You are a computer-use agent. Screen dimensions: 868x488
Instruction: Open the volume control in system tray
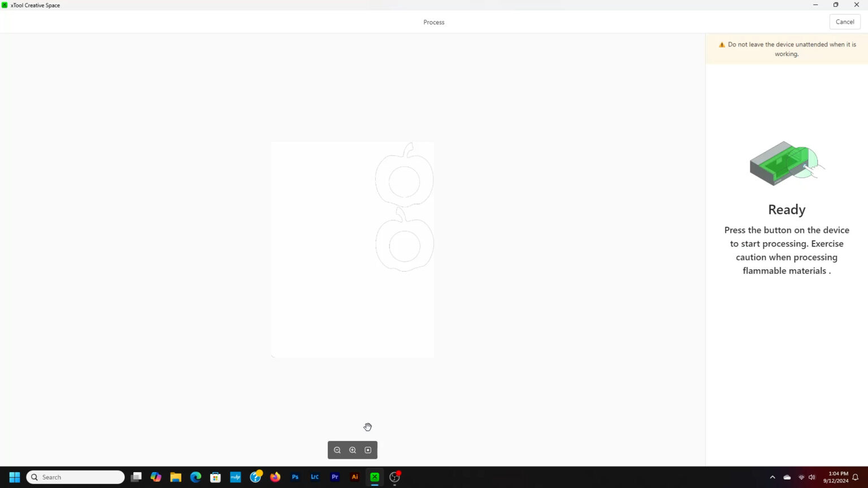coord(812,477)
